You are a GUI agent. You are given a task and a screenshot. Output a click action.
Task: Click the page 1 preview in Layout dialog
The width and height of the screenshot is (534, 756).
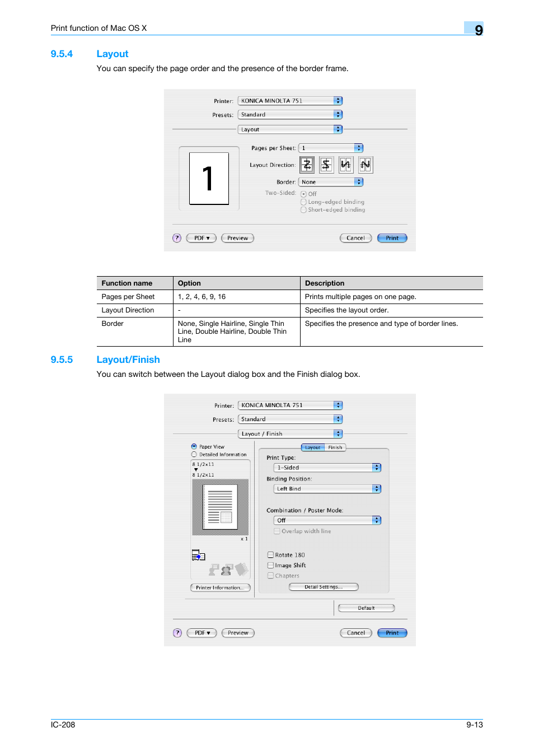click(209, 179)
